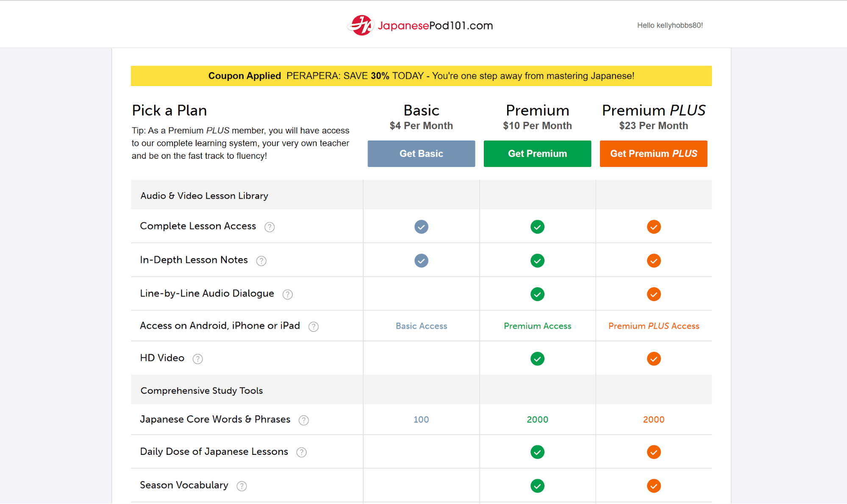Click the JapanesePod101 logo icon

tap(361, 25)
